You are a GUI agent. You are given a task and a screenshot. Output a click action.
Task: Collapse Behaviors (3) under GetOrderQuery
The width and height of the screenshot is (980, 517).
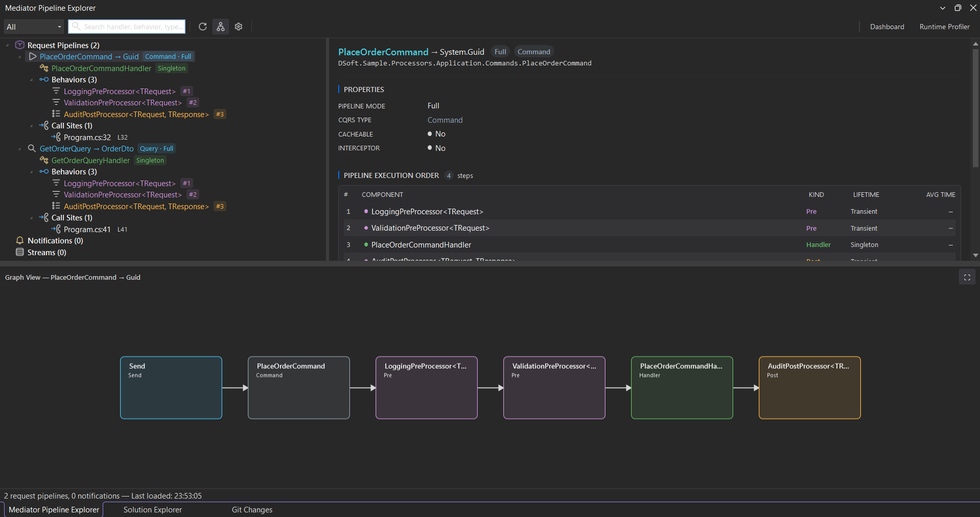point(31,172)
